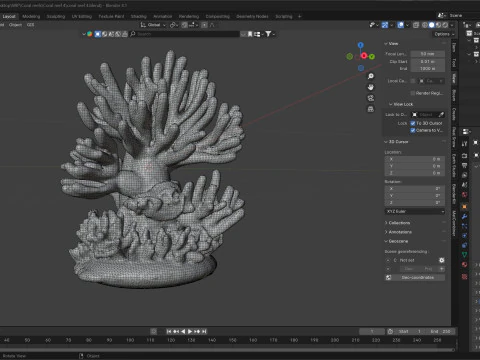This screenshot has width=480, height=360.
Task: Open viewport shading options dropdown arrow
Action: coord(452,25)
